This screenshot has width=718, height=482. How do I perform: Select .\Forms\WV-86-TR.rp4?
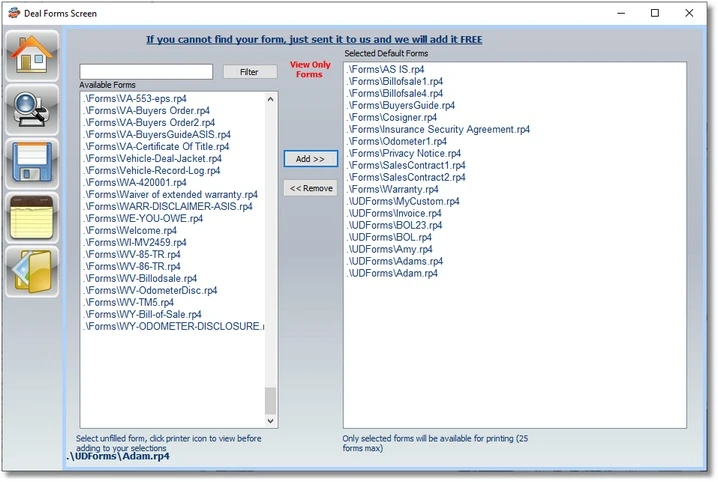point(132,266)
